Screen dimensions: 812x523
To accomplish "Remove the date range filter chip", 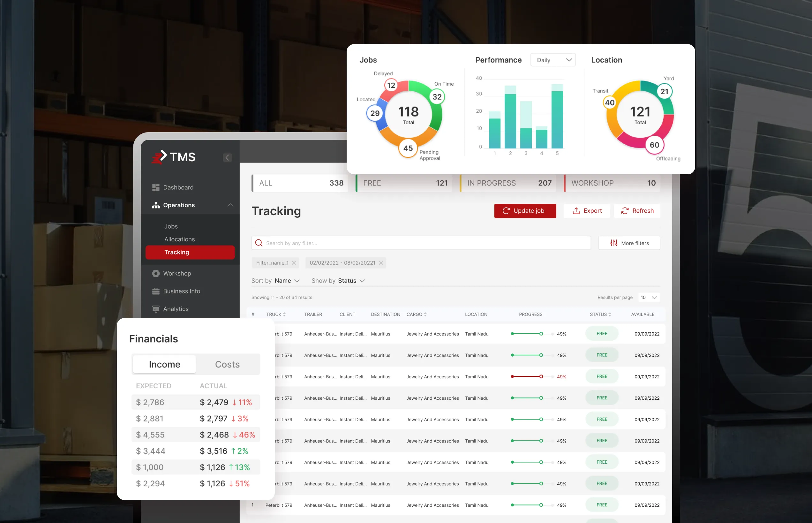I will point(381,263).
